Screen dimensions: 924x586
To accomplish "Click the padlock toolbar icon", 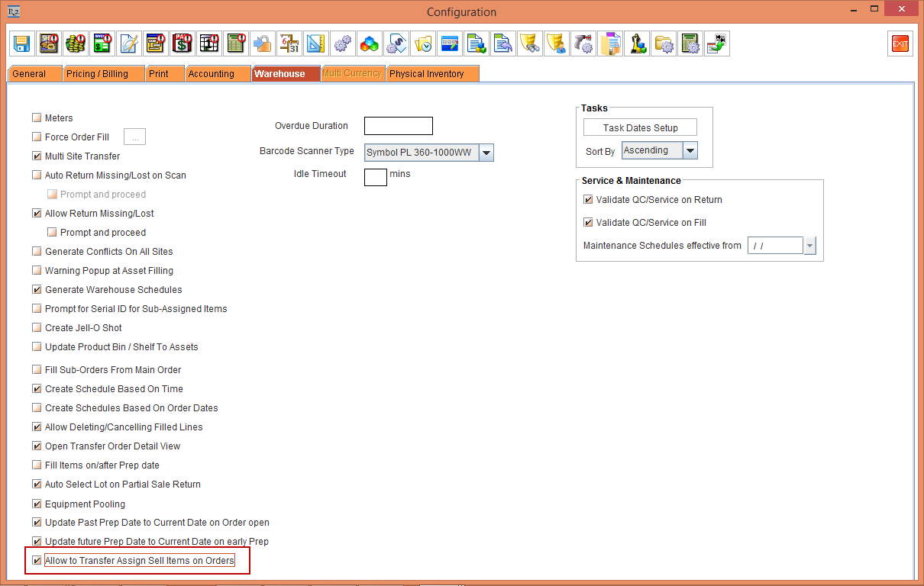I will coord(262,43).
